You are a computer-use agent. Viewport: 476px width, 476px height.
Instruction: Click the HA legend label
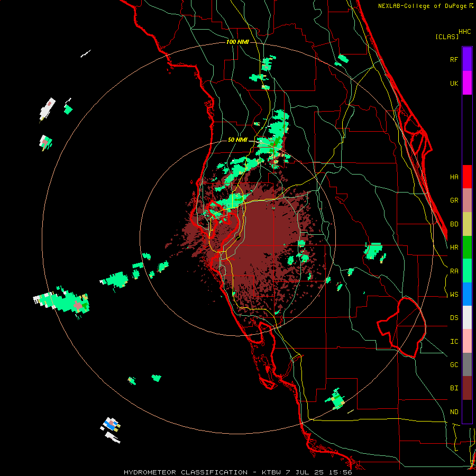[454, 177]
